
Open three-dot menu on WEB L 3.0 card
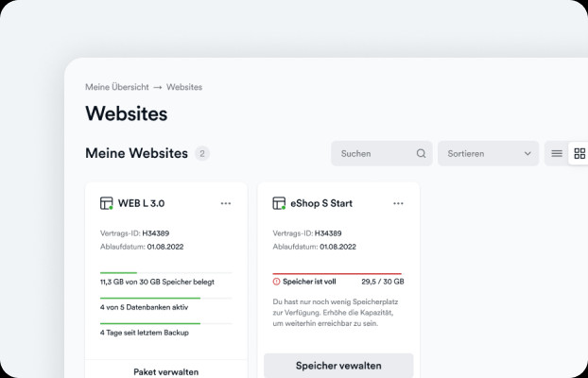click(226, 203)
